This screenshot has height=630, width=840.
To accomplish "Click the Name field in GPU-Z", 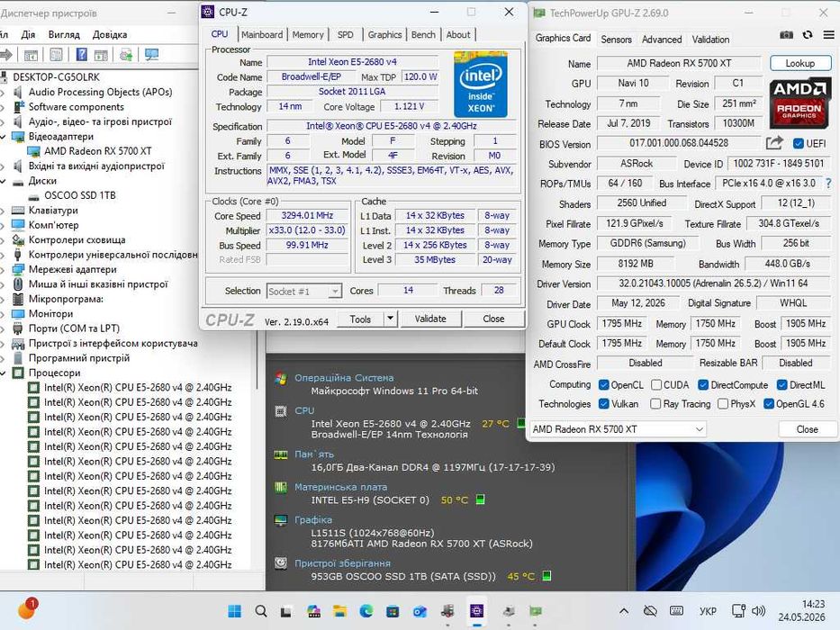I will tap(679, 63).
